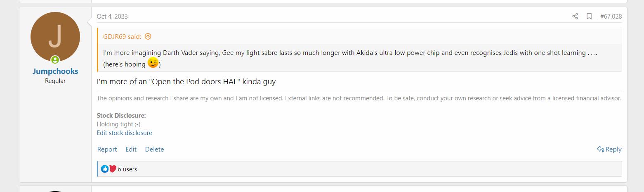The width and height of the screenshot is (644, 192).
Task: Jump to the quoted post via the arrow icon
Action: click(x=148, y=36)
